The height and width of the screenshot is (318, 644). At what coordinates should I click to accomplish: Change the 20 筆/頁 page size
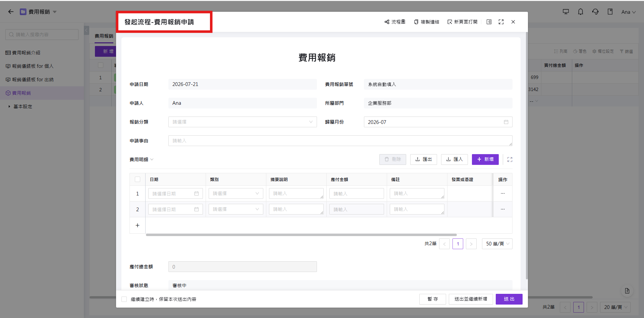(615, 307)
